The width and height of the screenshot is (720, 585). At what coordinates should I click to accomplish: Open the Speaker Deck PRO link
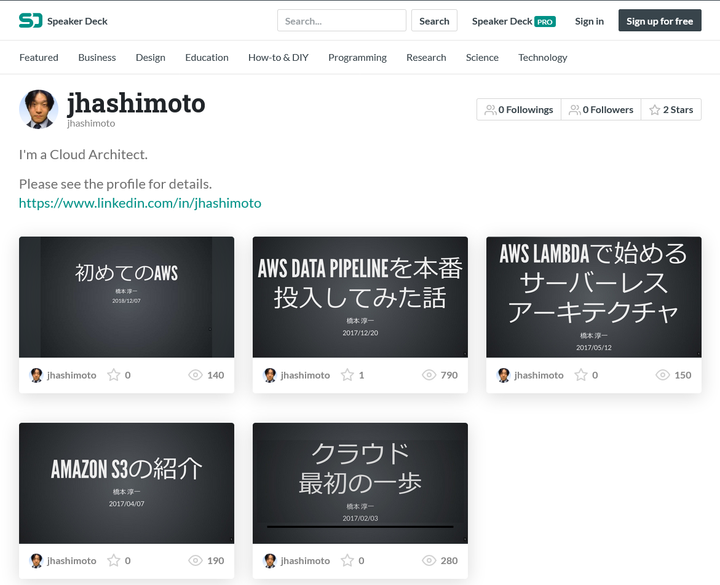click(x=514, y=21)
